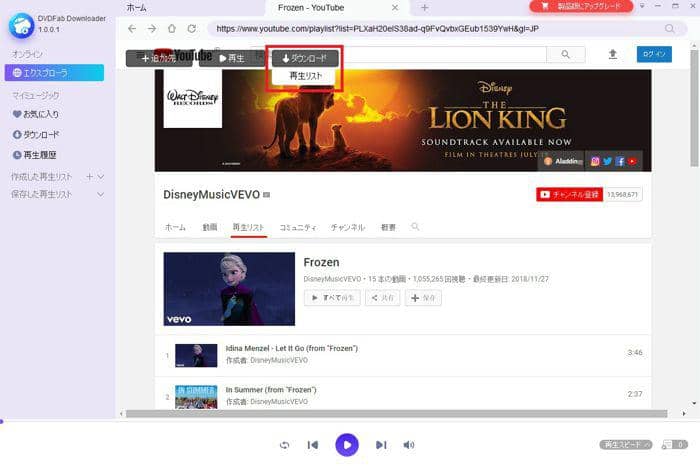Click the DVDFab Downloader logo
Screen dimensions: 700x466
click(21, 26)
